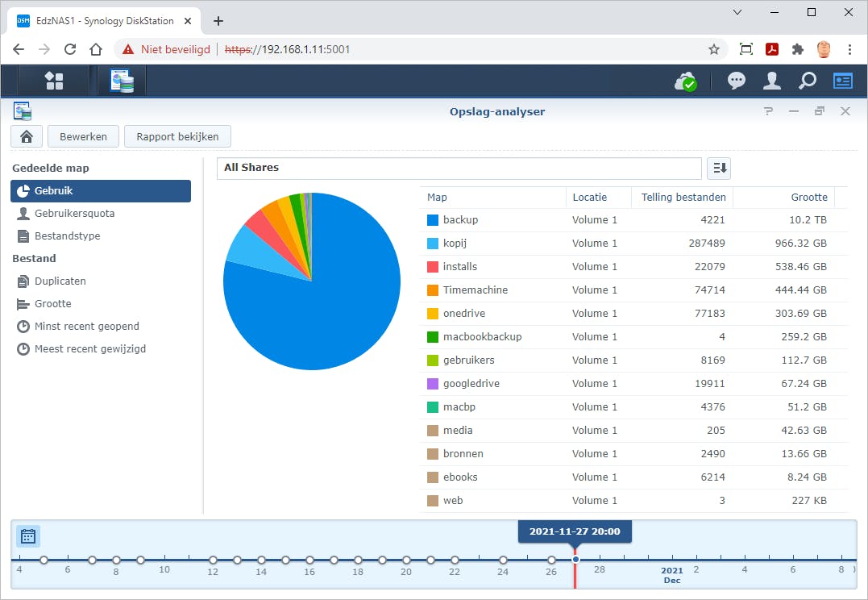Viewport: 868px width, 600px height.
Task: Select the timeline marker at day 20
Action: [406, 560]
